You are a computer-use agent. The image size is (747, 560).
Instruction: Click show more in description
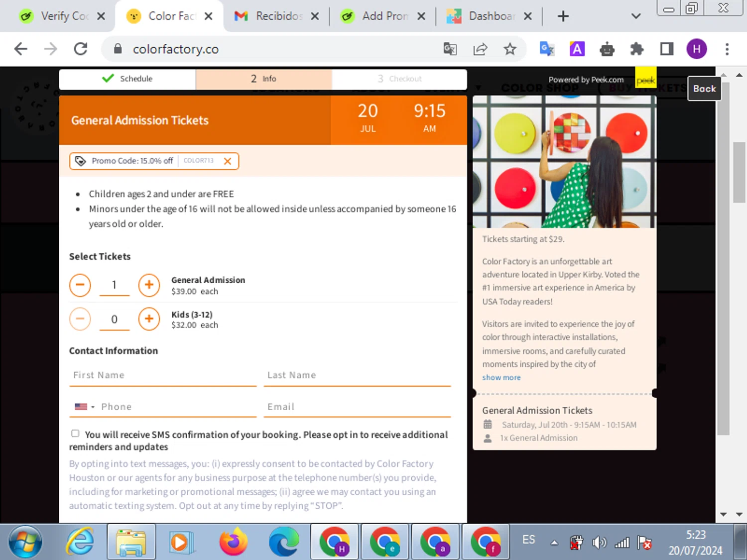coord(501,378)
